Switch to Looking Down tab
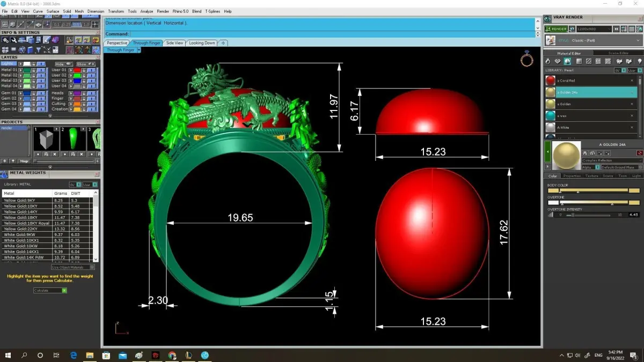This screenshot has height=362, width=644. 202,43
